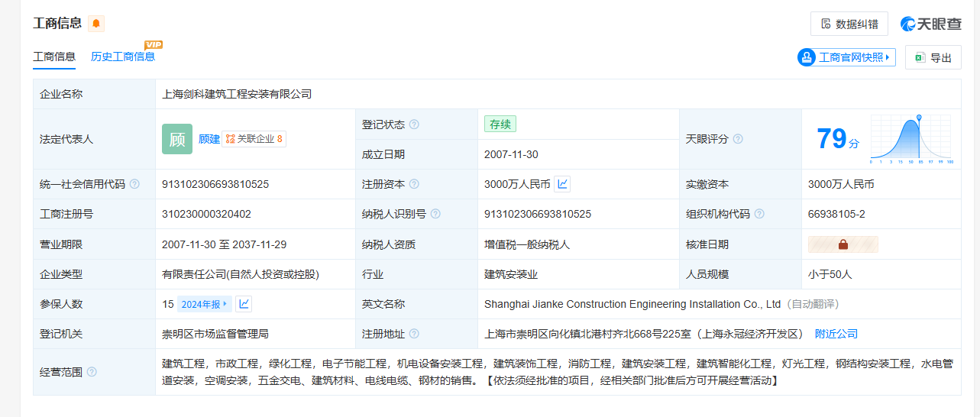Click the 存续 status tag
Screen dimensions: 980x417
[501, 124]
